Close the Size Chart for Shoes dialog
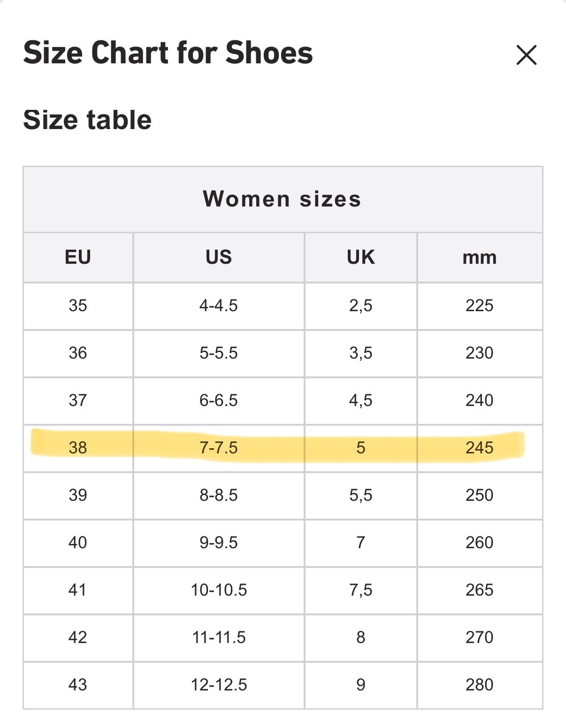 point(526,55)
